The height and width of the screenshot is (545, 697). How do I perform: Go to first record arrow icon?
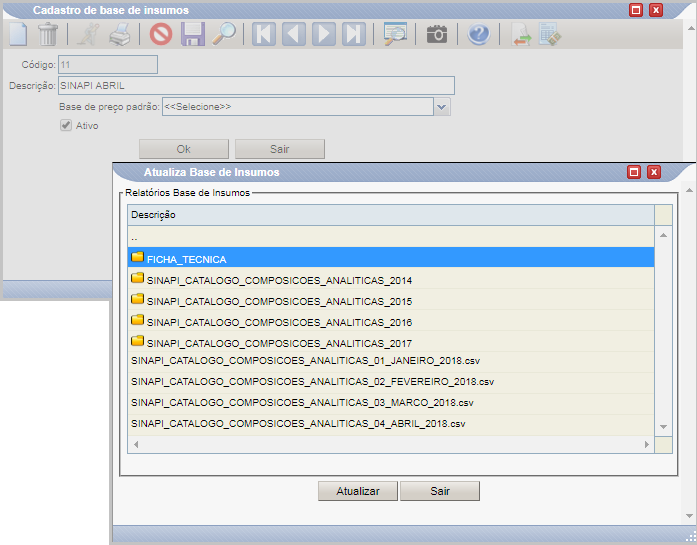point(264,34)
